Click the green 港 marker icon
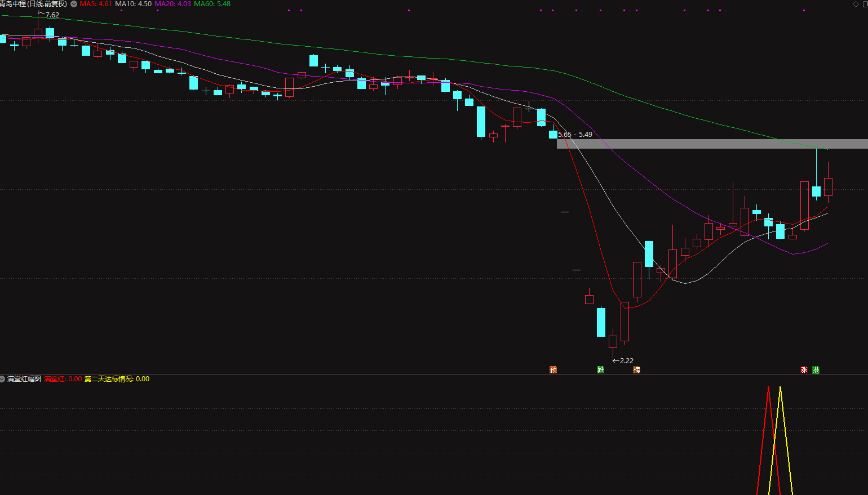 (x=816, y=370)
